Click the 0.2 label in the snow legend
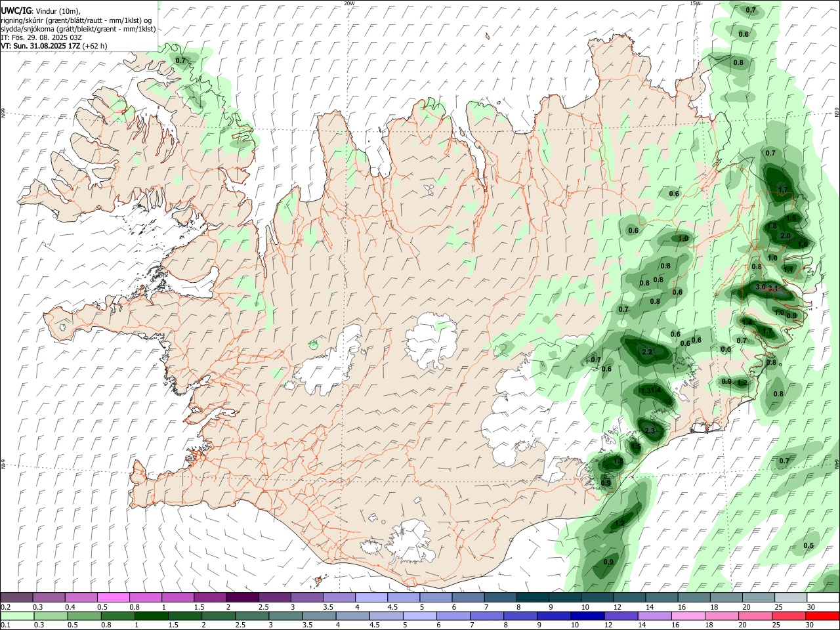The height and width of the screenshot is (630, 840). coord(5,607)
